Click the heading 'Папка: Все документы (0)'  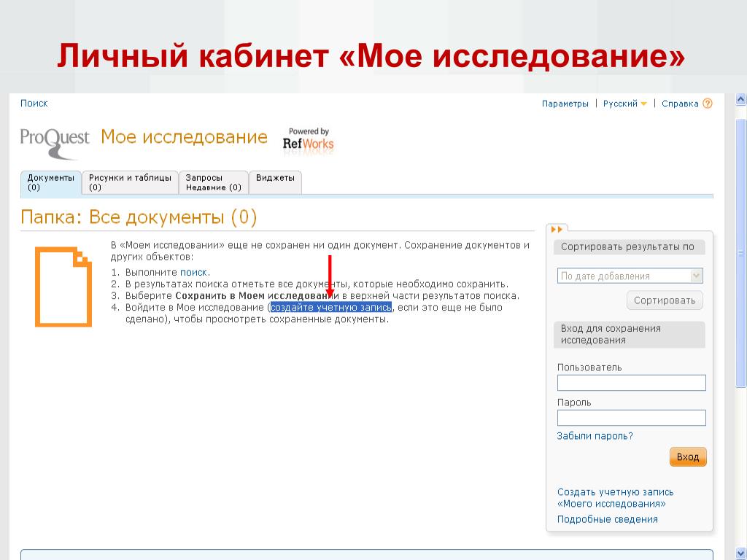click(x=139, y=217)
